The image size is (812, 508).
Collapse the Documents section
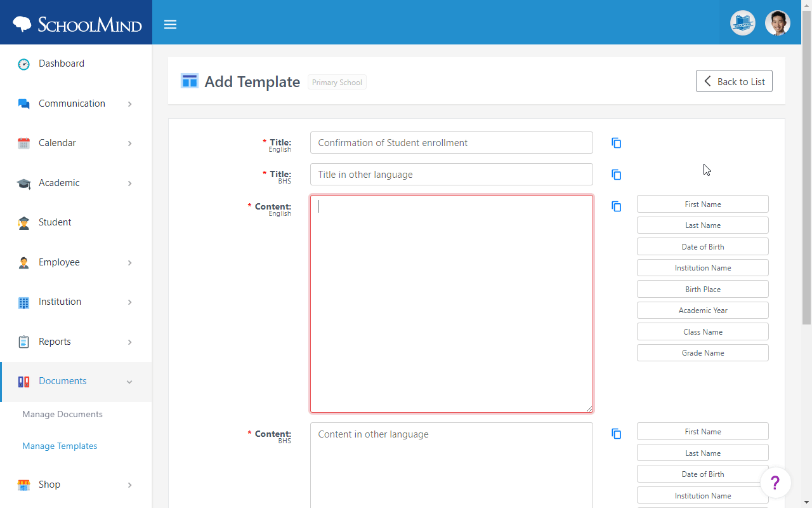pyautogui.click(x=129, y=382)
